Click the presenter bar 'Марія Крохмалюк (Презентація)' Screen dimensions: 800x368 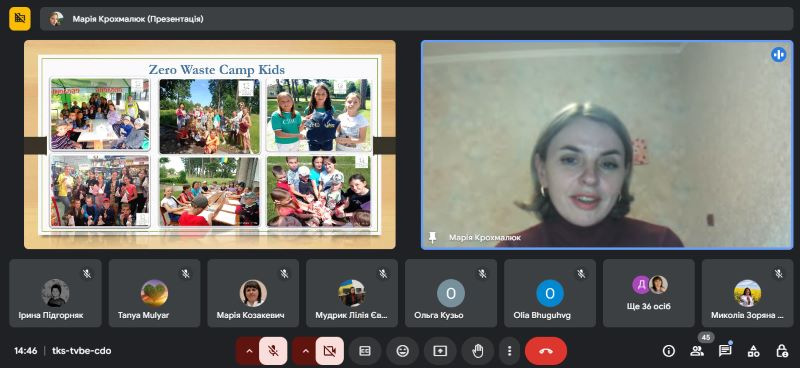point(416,19)
